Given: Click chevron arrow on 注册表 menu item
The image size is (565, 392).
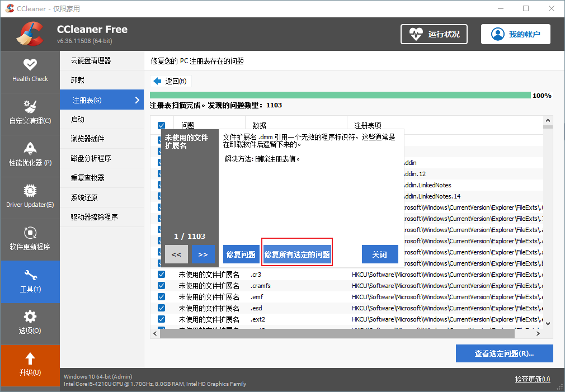Looking at the screenshot, I should pos(137,100).
